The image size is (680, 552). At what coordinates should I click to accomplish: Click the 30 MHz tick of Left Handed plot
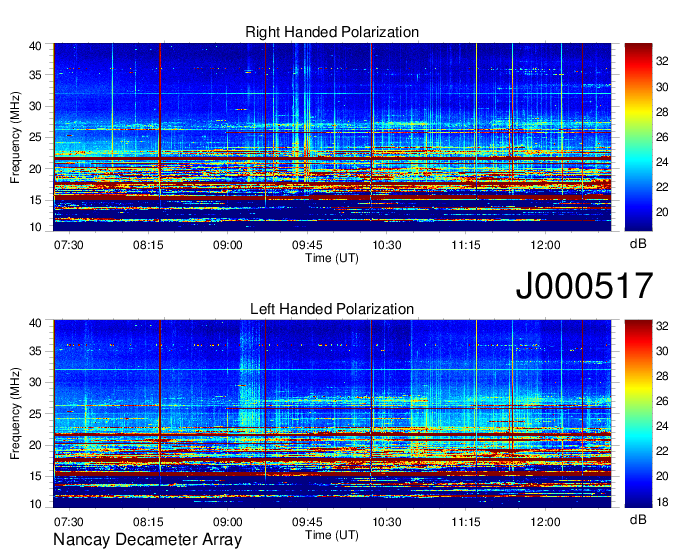[36, 382]
